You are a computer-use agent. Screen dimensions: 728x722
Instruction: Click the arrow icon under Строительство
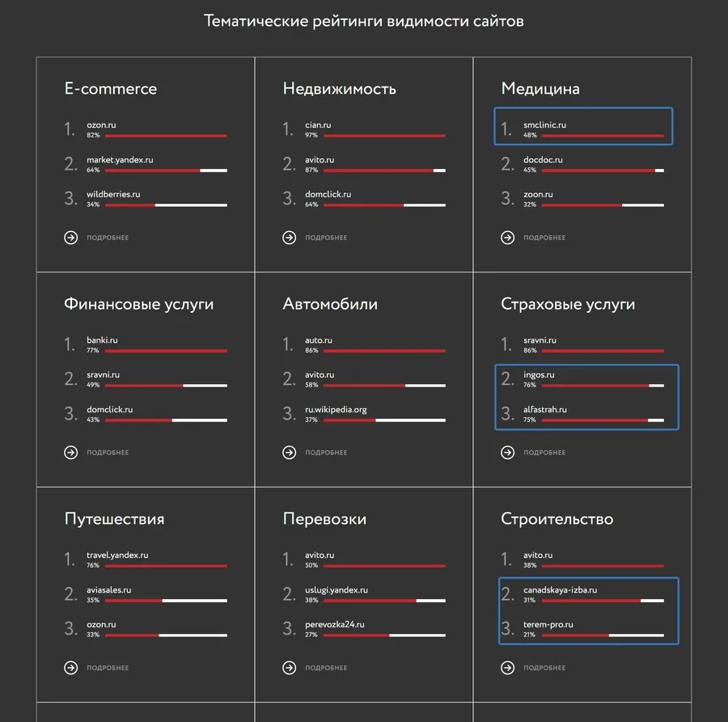[x=508, y=668]
